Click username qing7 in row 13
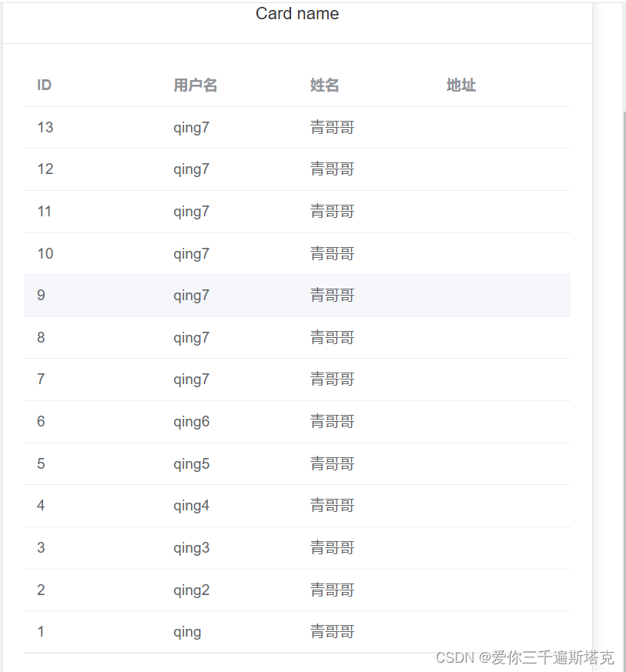 click(x=192, y=127)
